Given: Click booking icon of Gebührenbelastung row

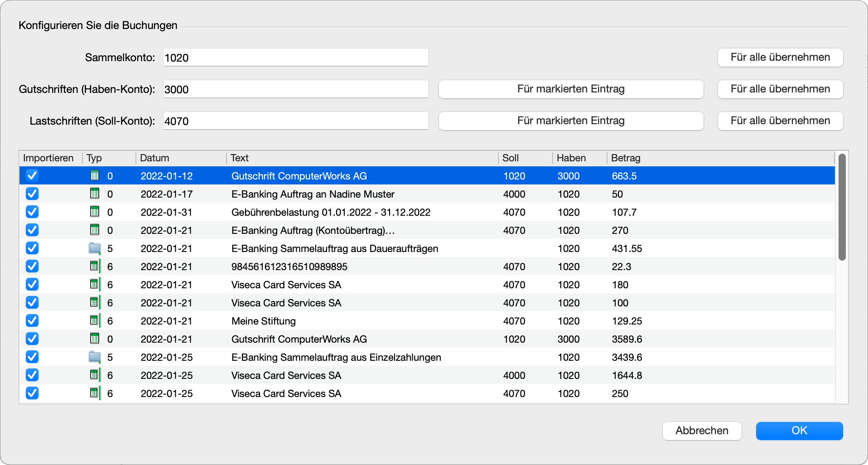Looking at the screenshot, I should [x=95, y=212].
